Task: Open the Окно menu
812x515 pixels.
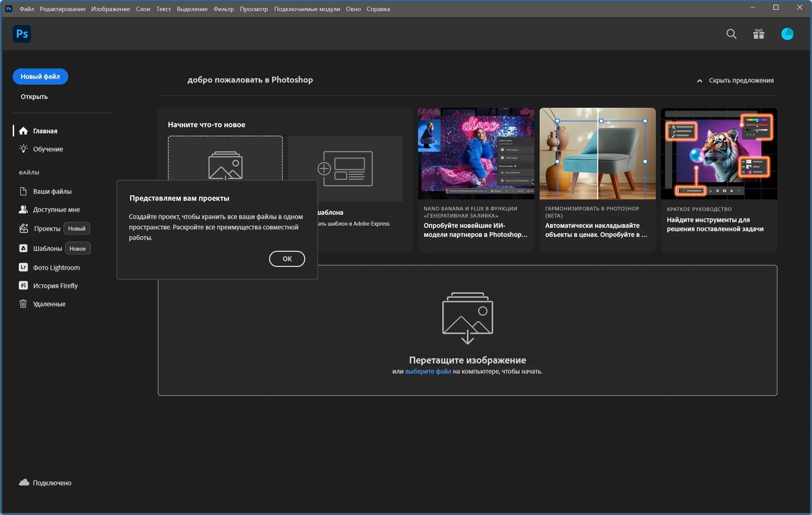Action: point(353,9)
